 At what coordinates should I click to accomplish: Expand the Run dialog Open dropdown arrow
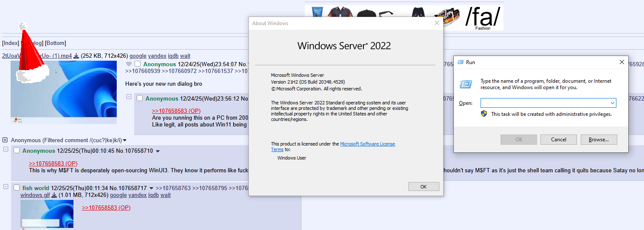click(612, 103)
